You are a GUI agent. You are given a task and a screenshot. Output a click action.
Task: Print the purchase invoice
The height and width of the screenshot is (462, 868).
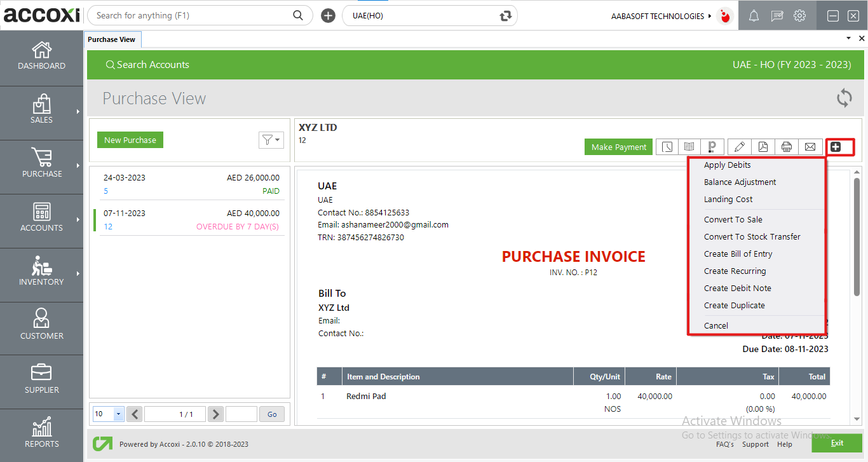787,147
